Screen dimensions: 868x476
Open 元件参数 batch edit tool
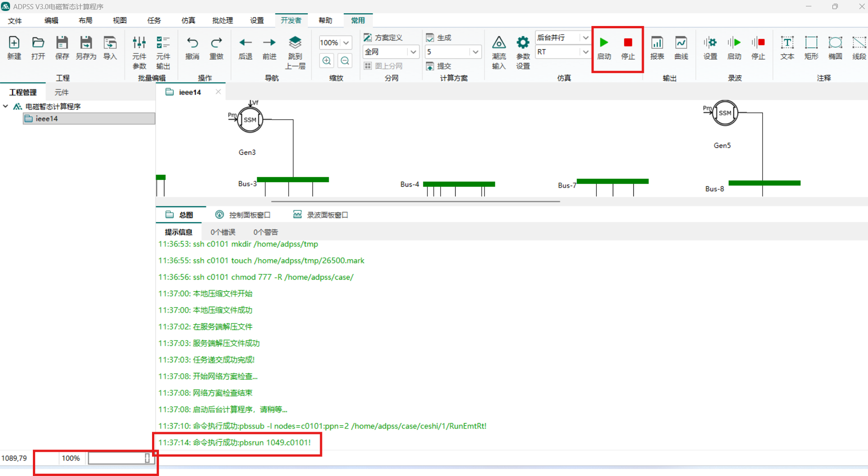tap(139, 52)
